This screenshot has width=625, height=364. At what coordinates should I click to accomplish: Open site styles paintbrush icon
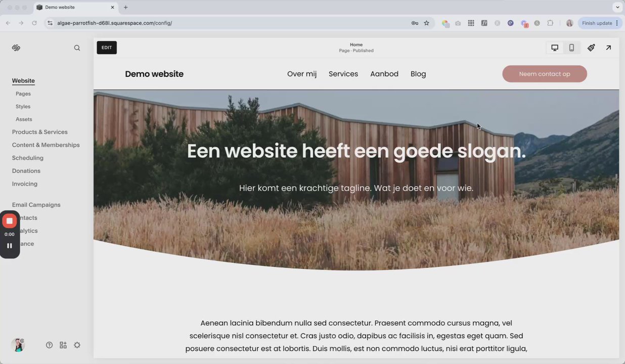pyautogui.click(x=591, y=48)
